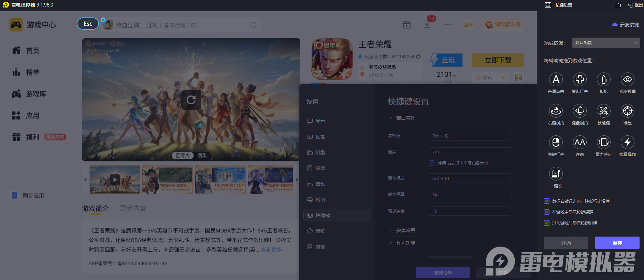Open the three-dot more menu
Image resolution: width=644 pixels, height=280 pixels.
click(448, 25)
